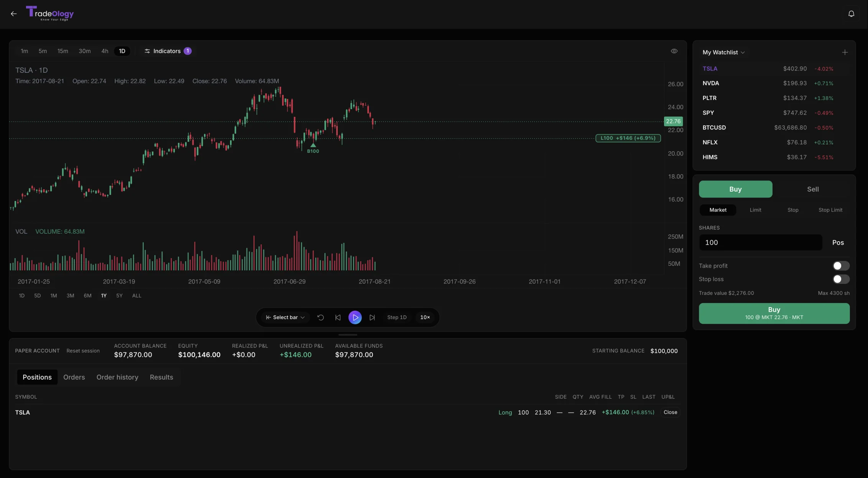The image size is (868, 478).
Task: Add symbol with watchlist plus icon
Action: 845,52
